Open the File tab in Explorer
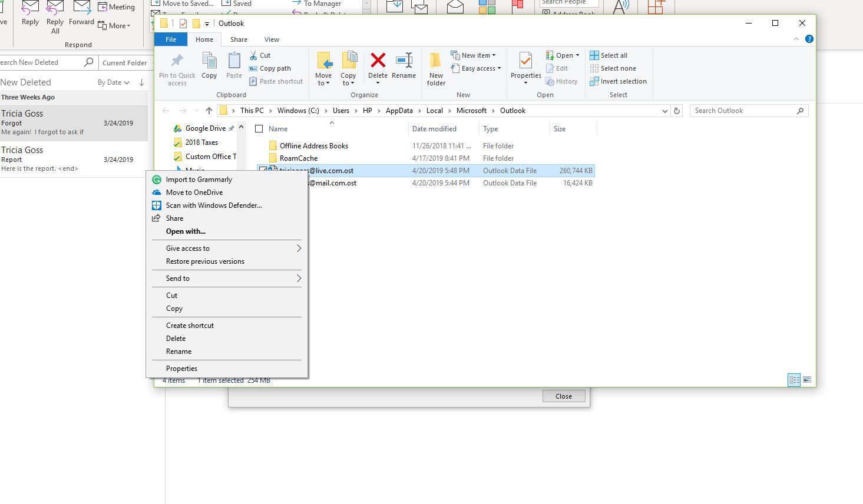863x504 pixels. pos(171,39)
